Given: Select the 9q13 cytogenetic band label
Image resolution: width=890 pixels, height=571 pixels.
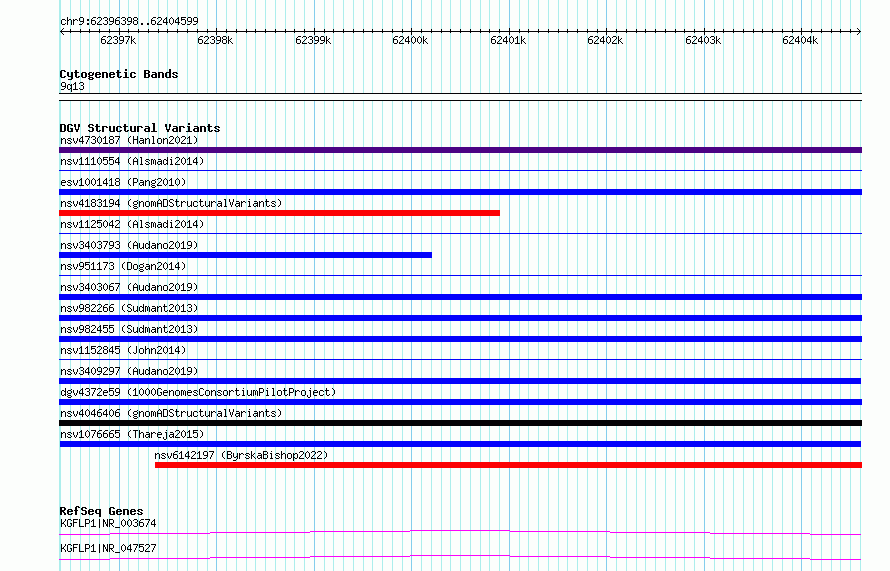Looking at the screenshot, I should [x=72, y=86].
